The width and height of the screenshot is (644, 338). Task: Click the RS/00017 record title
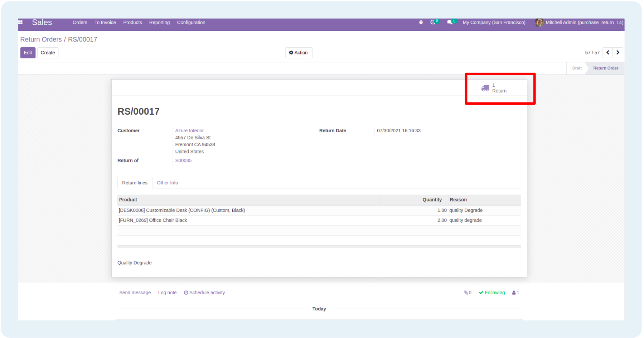click(x=139, y=111)
